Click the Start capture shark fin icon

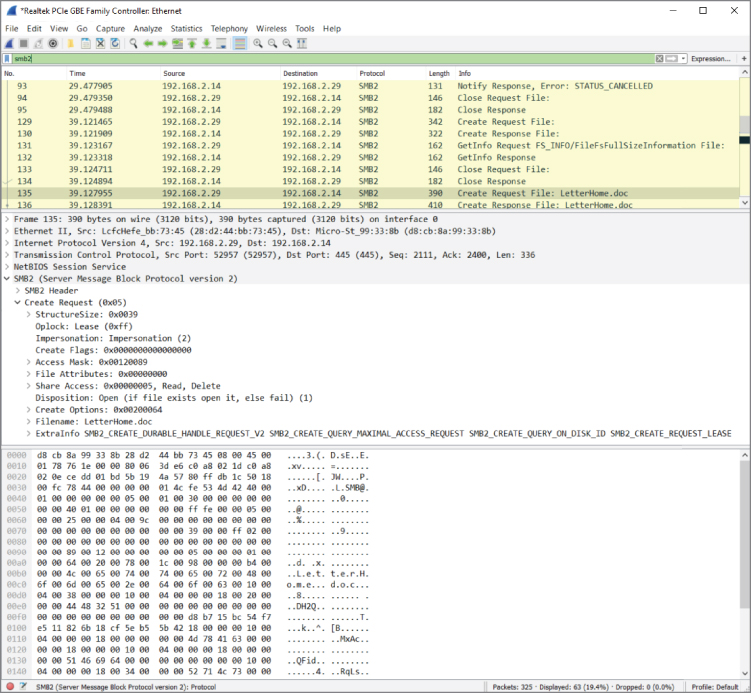tap(9, 44)
